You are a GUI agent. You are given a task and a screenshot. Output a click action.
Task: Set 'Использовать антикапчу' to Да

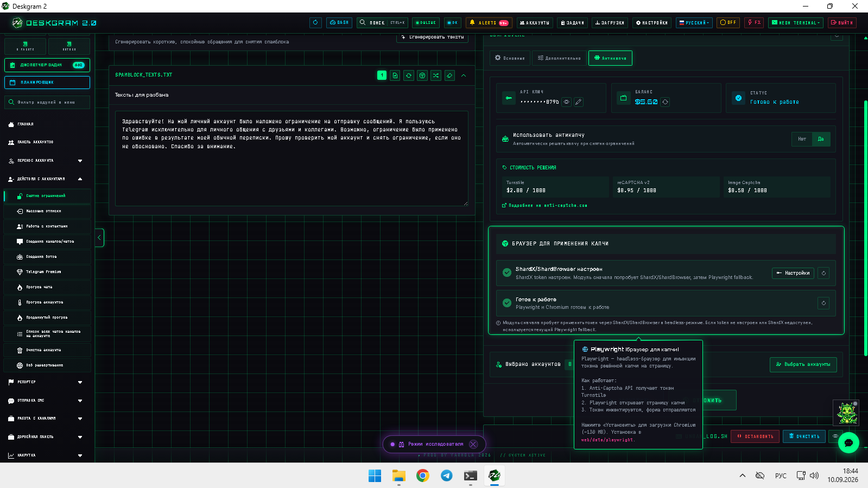(821, 139)
